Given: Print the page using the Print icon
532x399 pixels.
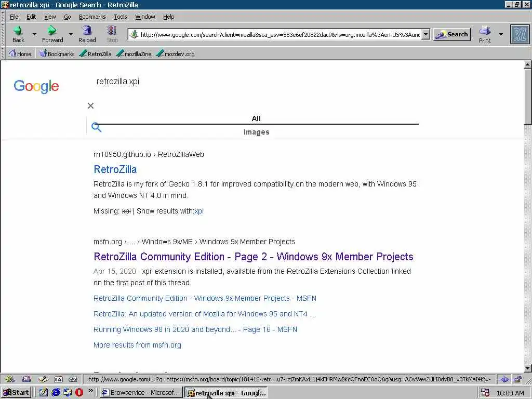Looking at the screenshot, I should point(485,34).
